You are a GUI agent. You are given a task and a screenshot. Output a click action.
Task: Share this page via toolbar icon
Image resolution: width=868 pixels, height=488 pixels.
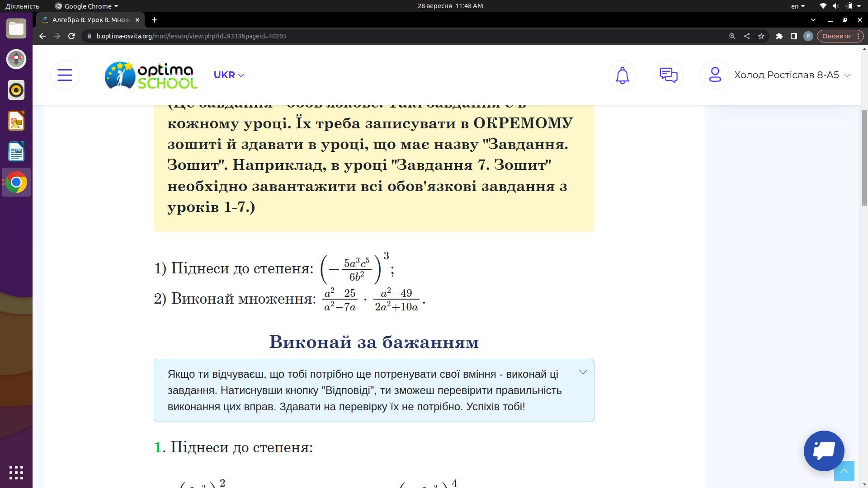click(746, 36)
